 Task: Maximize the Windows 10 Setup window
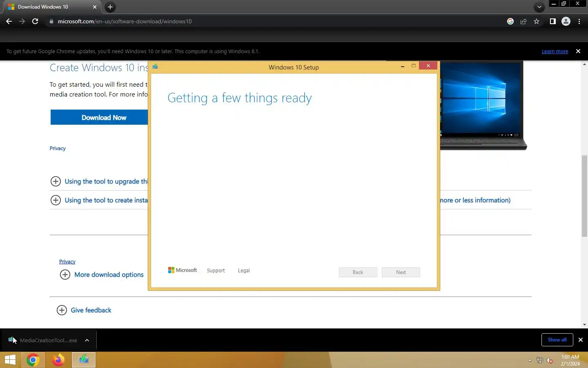click(x=414, y=66)
